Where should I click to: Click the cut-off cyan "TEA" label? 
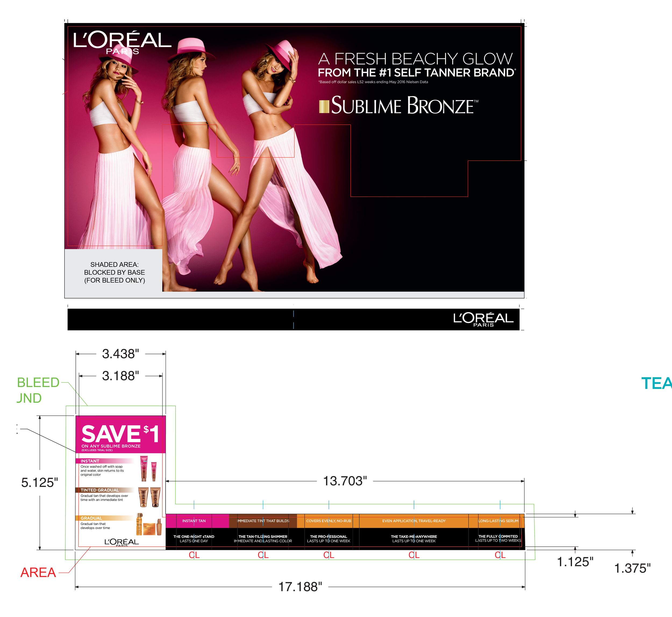click(656, 383)
